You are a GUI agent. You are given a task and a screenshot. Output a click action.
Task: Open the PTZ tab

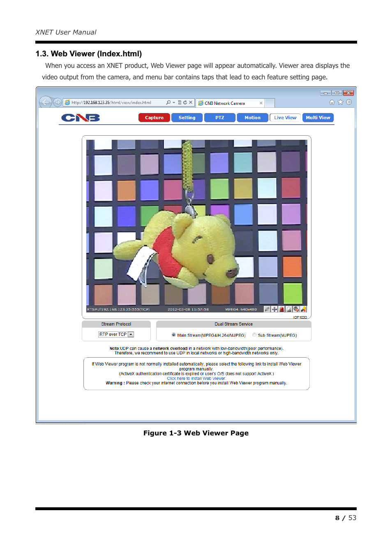tap(220, 118)
